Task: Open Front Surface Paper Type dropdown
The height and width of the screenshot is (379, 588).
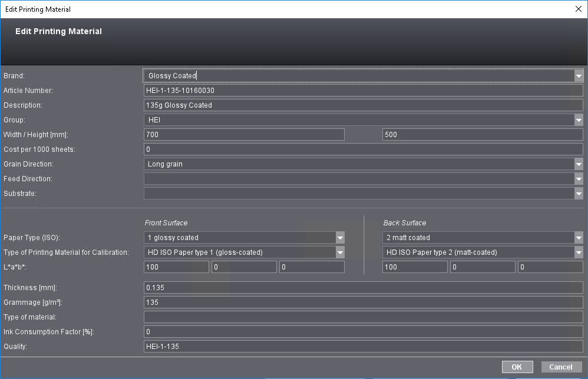Action: 340,238
